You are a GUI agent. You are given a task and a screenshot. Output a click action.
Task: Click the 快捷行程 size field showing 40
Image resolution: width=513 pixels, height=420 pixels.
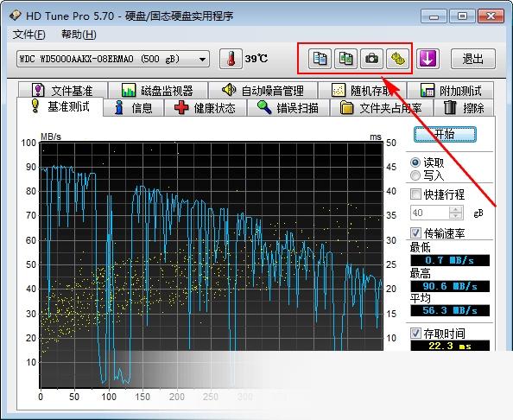[x=430, y=213]
